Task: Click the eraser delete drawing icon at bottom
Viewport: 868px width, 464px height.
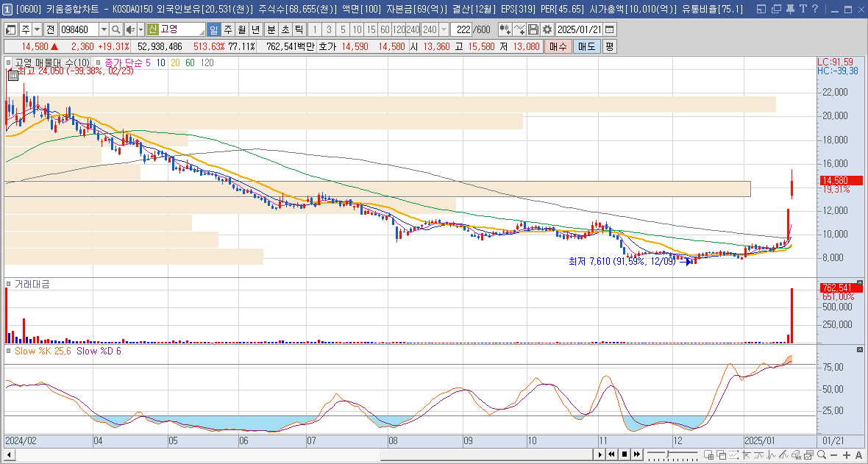Action: 796,454
